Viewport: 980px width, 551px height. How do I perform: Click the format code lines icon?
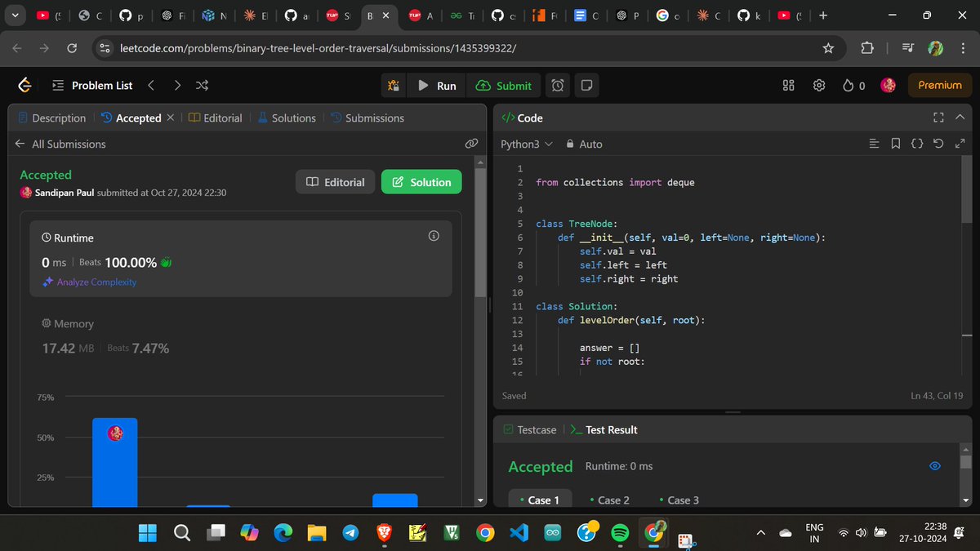[874, 144]
